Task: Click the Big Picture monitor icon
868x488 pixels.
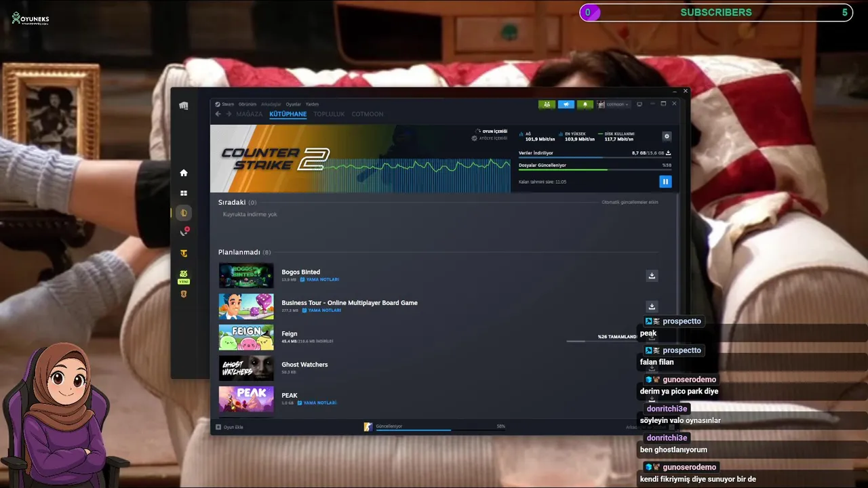Action: [639, 104]
